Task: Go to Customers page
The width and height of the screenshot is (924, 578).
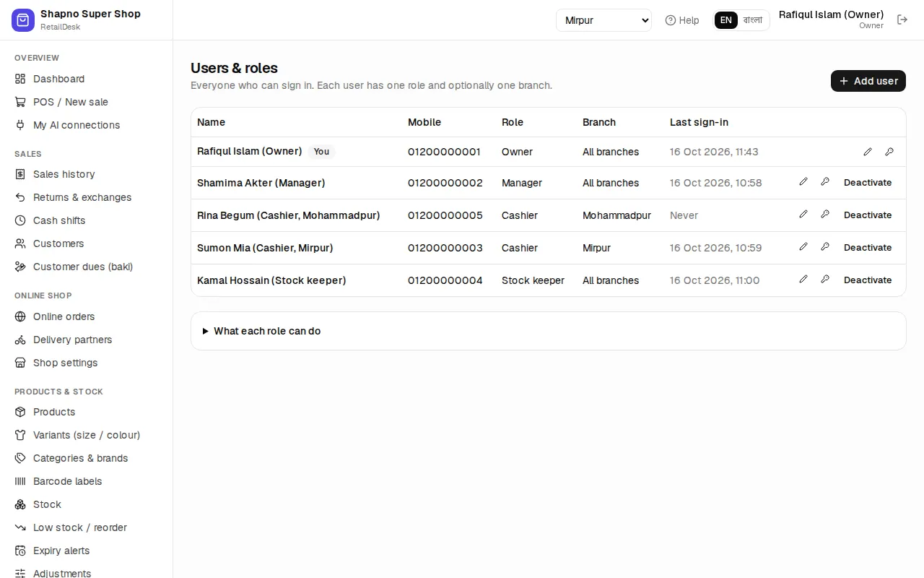Action: [87, 243]
